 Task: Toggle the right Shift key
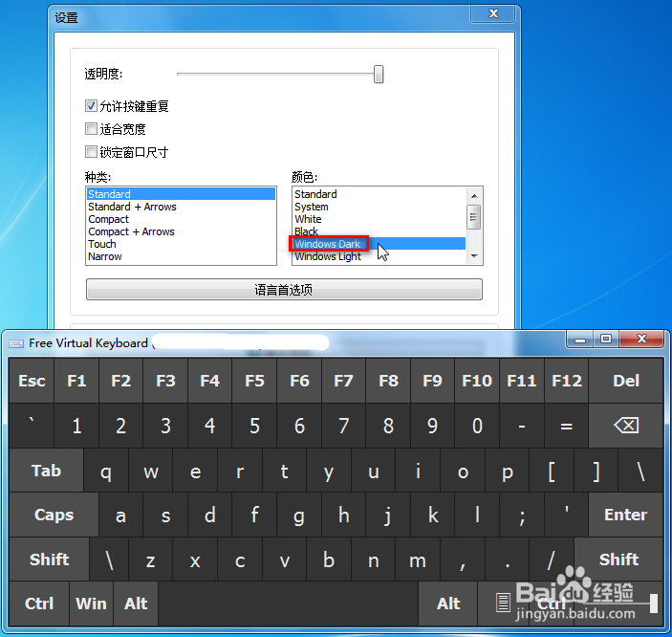[618, 560]
